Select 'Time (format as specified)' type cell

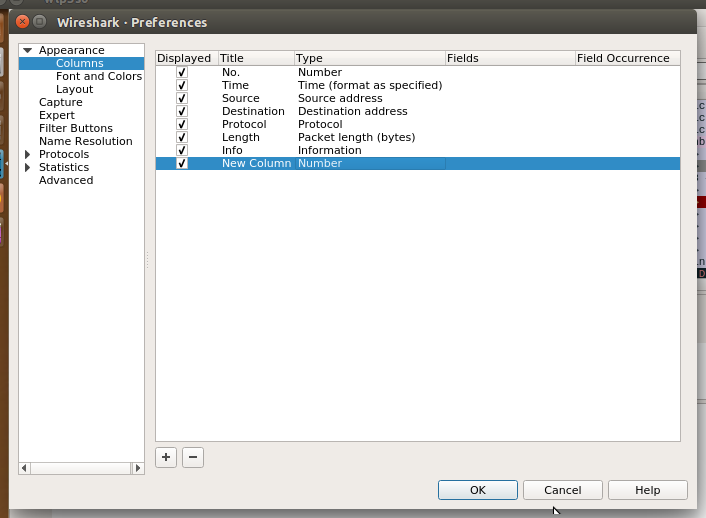(x=370, y=85)
